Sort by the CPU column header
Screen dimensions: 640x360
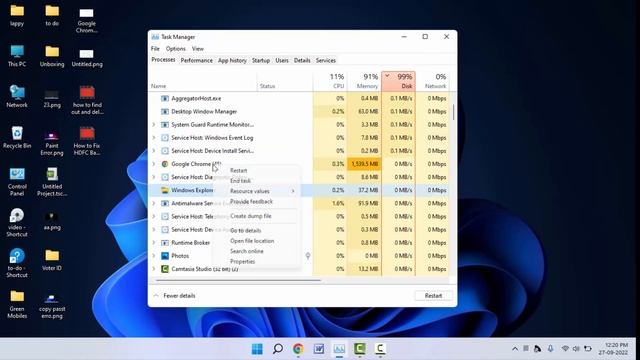tap(330, 81)
